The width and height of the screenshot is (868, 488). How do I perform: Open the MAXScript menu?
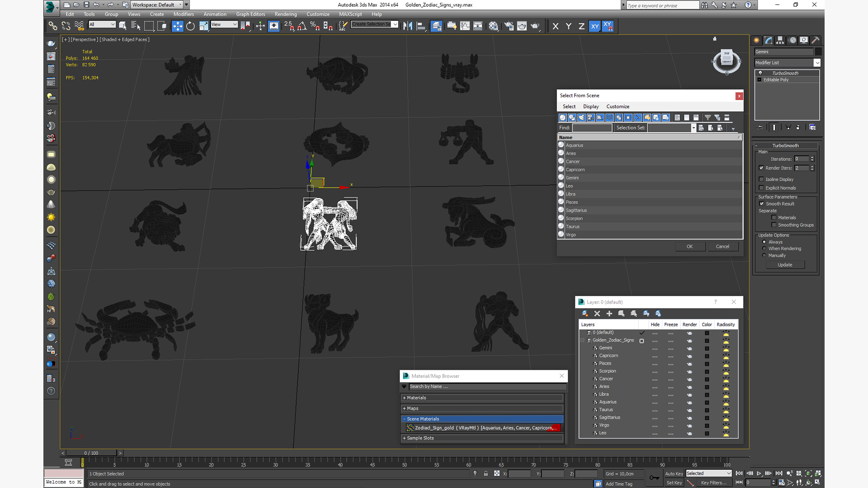[x=350, y=14]
